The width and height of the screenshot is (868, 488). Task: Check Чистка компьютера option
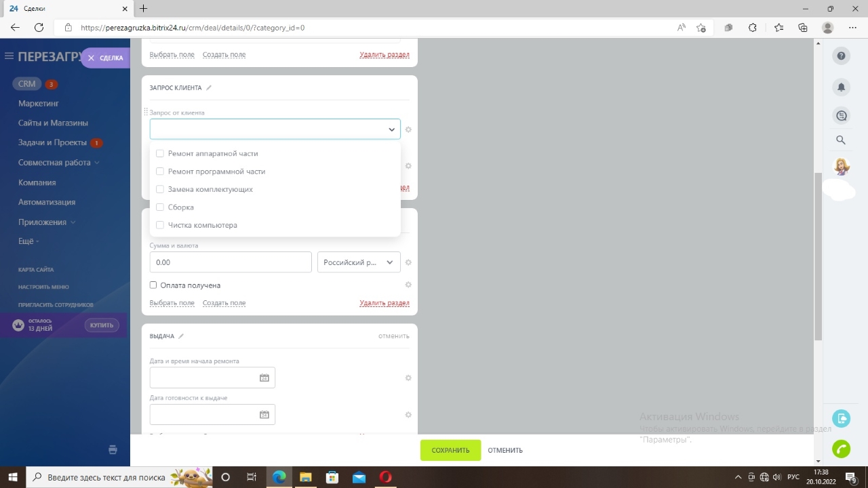click(x=160, y=225)
